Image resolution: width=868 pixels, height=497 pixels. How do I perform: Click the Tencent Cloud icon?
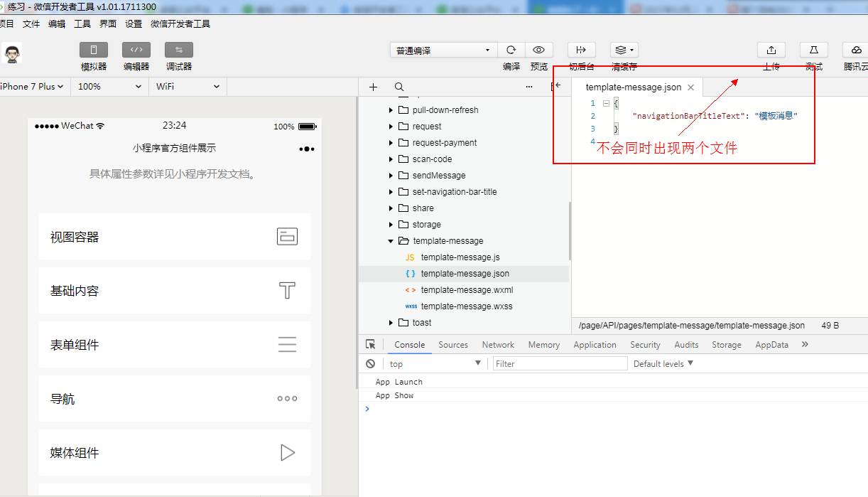point(856,50)
